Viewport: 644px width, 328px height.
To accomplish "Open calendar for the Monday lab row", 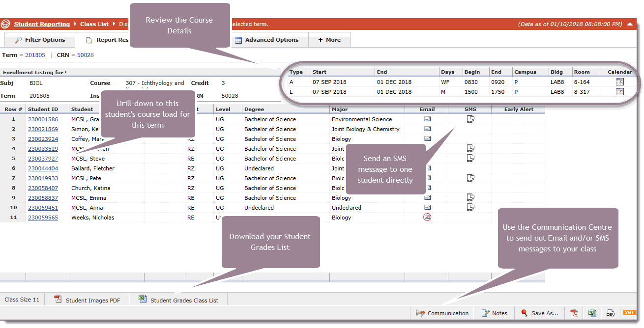I will click(619, 92).
